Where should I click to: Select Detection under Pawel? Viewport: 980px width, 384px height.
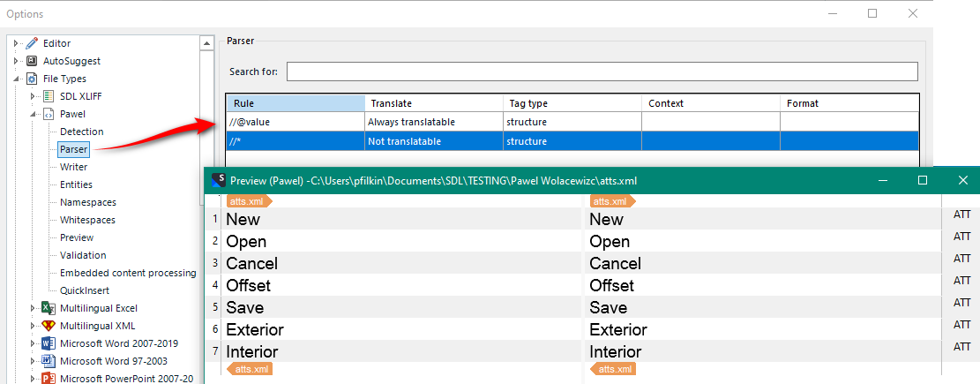[81, 132]
